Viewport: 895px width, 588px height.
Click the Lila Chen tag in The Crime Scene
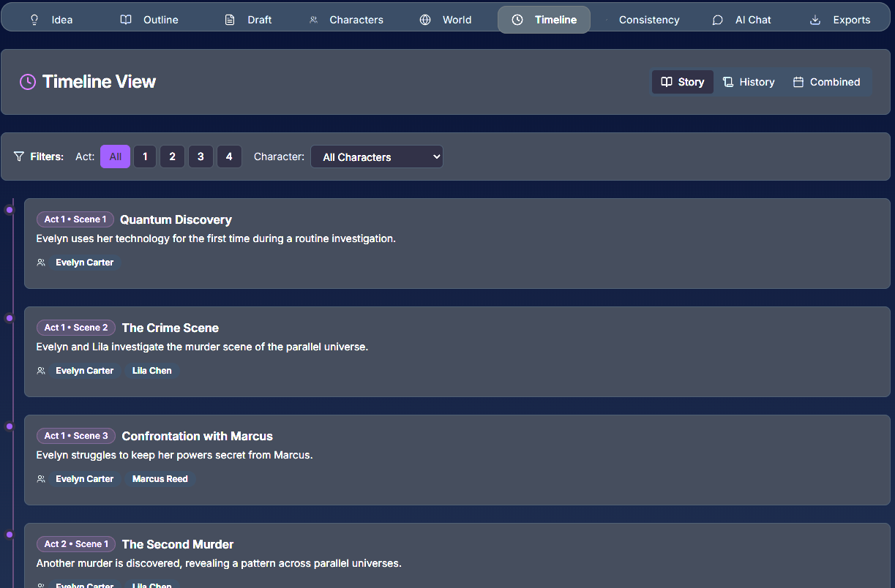click(x=151, y=370)
